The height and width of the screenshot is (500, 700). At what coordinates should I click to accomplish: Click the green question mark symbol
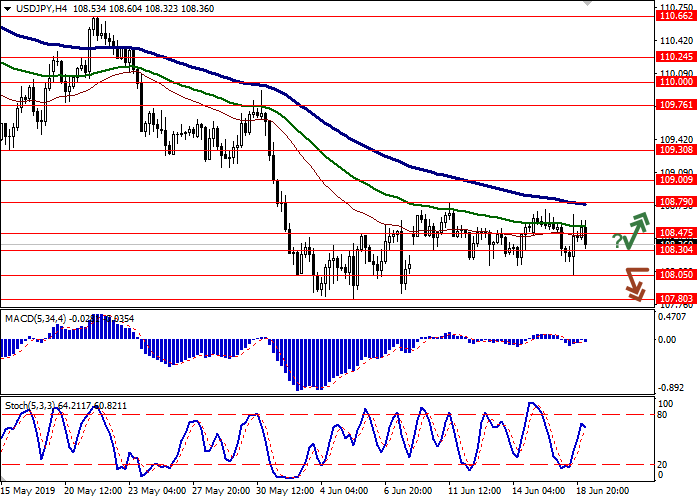click(618, 240)
